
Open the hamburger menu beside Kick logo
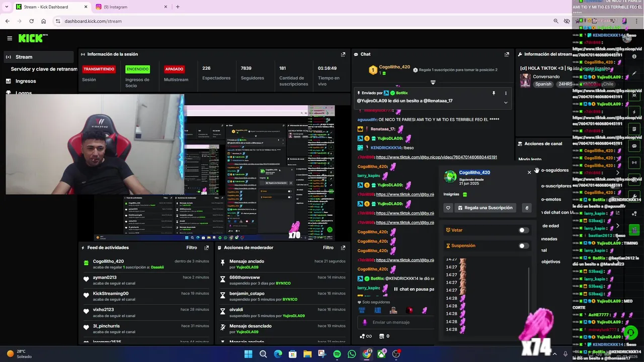click(x=10, y=38)
